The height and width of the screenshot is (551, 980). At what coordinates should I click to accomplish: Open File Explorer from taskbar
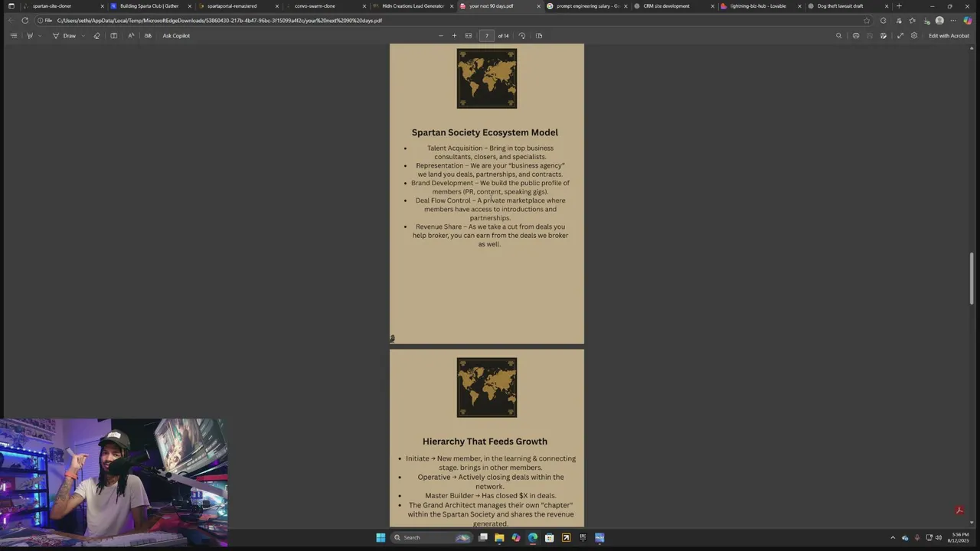[x=499, y=538]
